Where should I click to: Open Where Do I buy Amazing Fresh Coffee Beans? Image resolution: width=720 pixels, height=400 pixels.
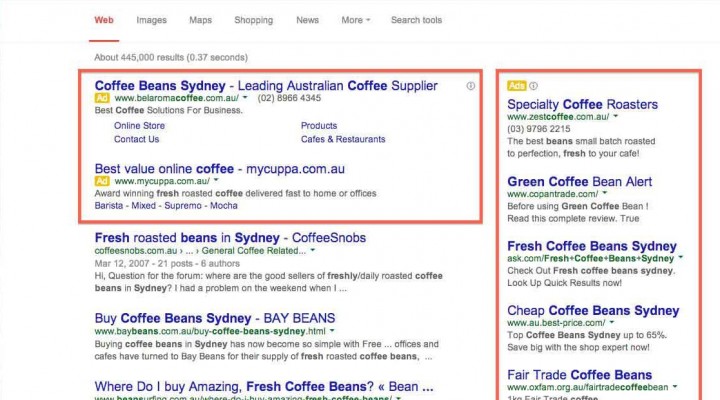(x=264, y=387)
